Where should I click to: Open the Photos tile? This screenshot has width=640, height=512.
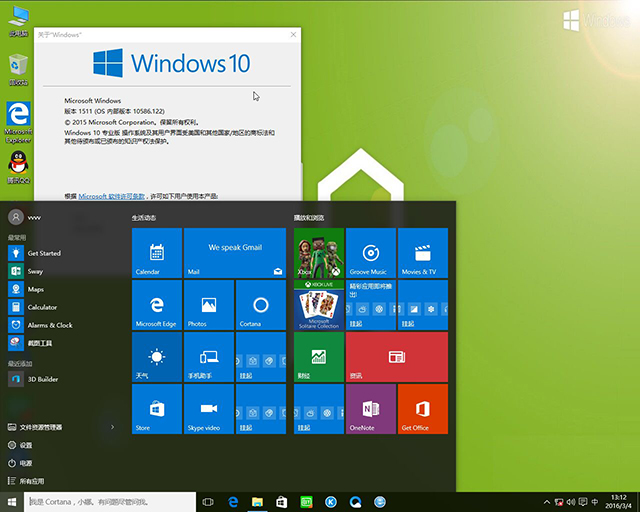click(209, 305)
